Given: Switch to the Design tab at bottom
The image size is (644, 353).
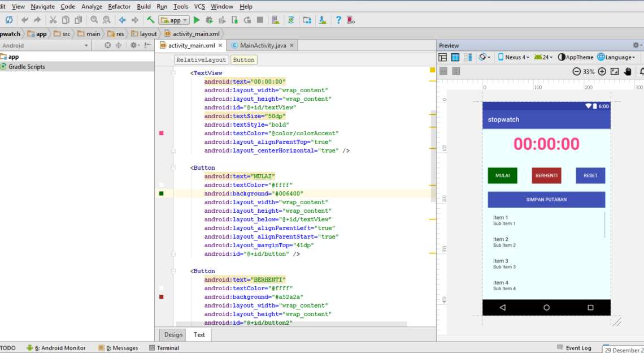Looking at the screenshot, I should pyautogui.click(x=173, y=334).
